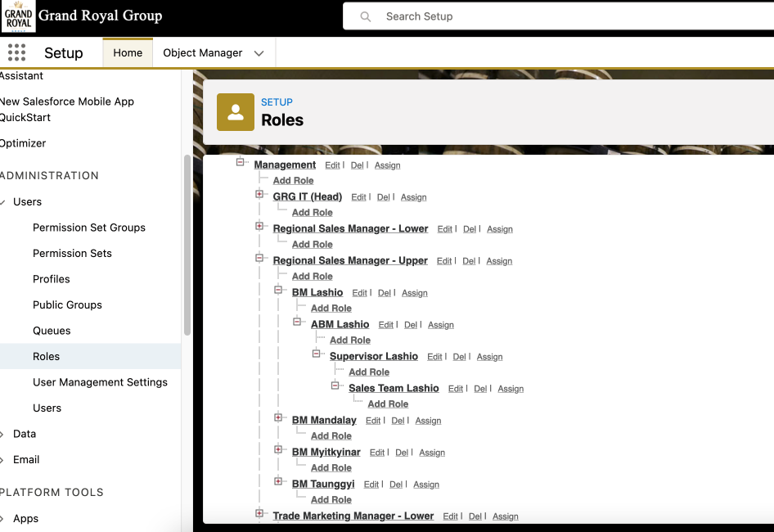Open Trade Marketing Manager - Lower role
The height and width of the screenshot is (532, 774).
353,516
